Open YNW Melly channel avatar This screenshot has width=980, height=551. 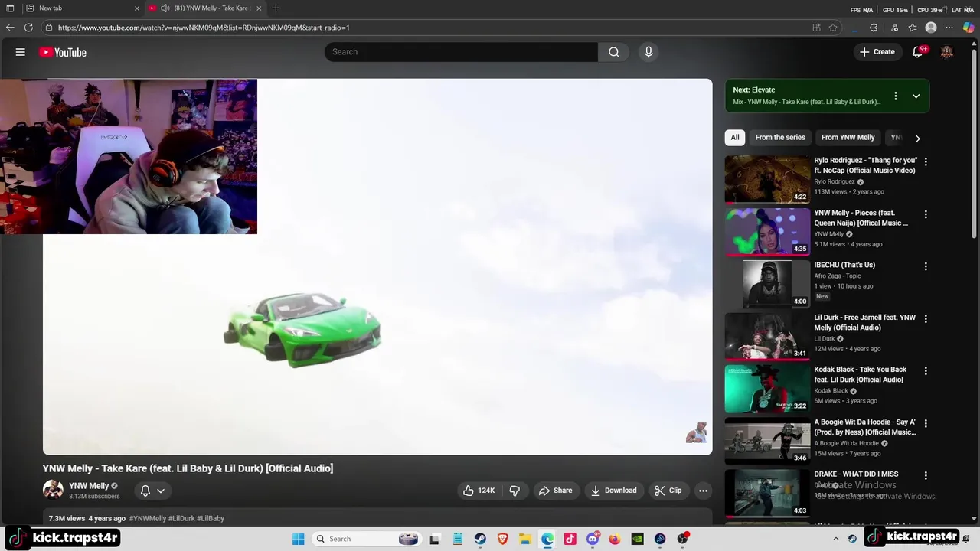(53, 490)
